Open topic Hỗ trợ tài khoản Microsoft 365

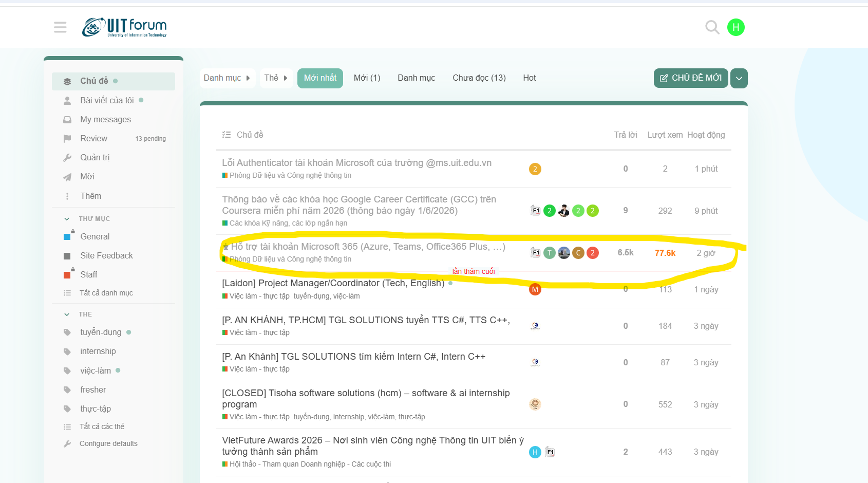(x=368, y=247)
